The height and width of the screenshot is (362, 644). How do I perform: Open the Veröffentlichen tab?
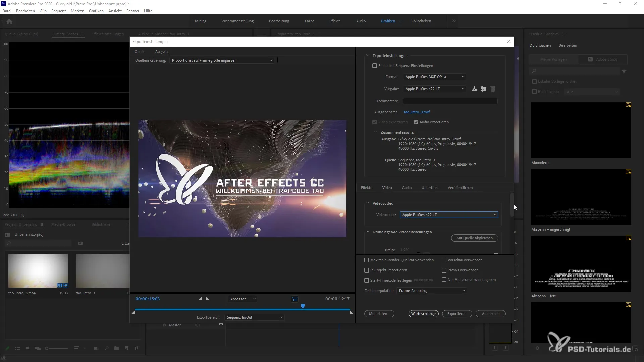point(460,188)
